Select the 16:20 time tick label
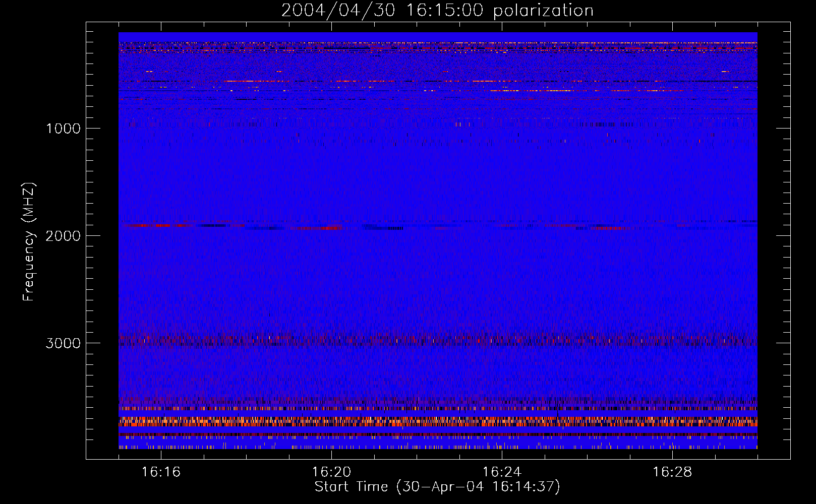The image size is (816, 504). (331, 472)
